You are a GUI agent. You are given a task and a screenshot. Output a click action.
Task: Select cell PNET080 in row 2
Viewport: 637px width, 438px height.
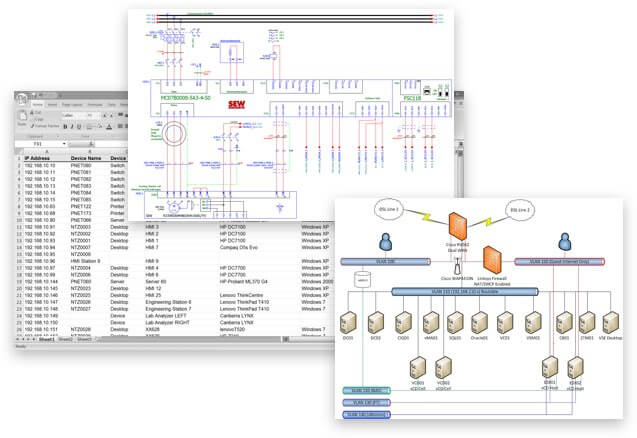pyautogui.click(x=81, y=165)
